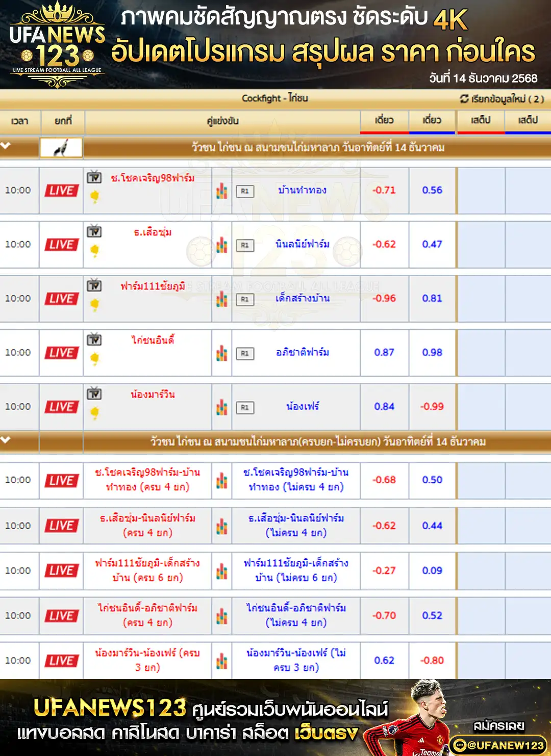Image resolution: width=551 pixels, height=756 pixels.
Task: Open stats chart icon for น้องมาร์วิน-น้องเฟร์ ครบ 3 ยก
Action: pyautogui.click(x=221, y=661)
